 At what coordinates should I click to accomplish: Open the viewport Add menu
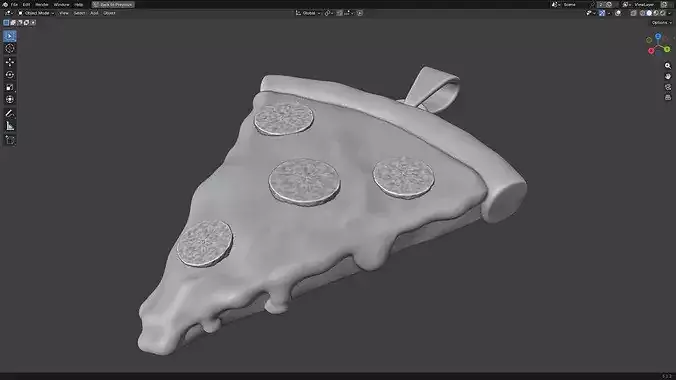[94, 13]
